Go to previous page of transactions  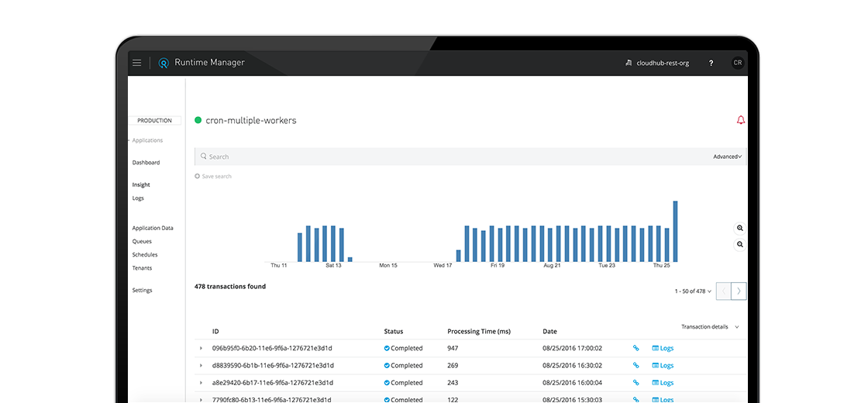coord(724,291)
